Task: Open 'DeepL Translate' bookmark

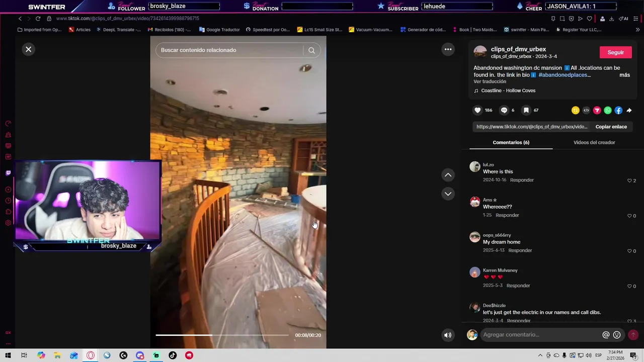Action: [118, 30]
